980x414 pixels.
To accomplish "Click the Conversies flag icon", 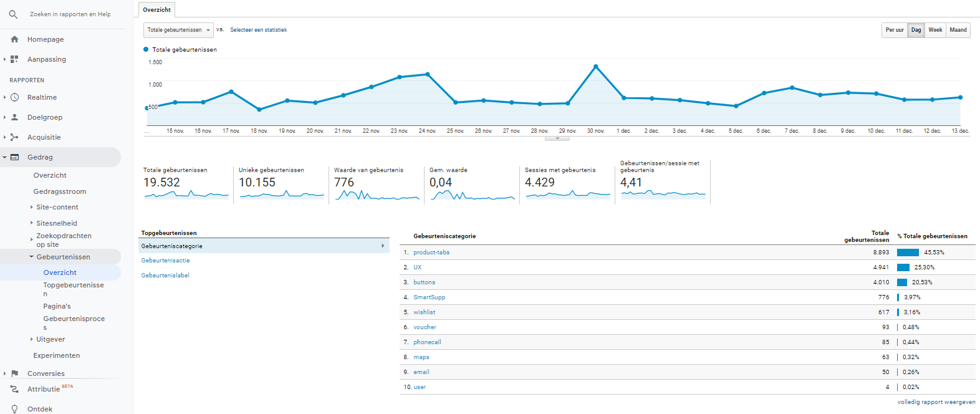I will (x=14, y=373).
